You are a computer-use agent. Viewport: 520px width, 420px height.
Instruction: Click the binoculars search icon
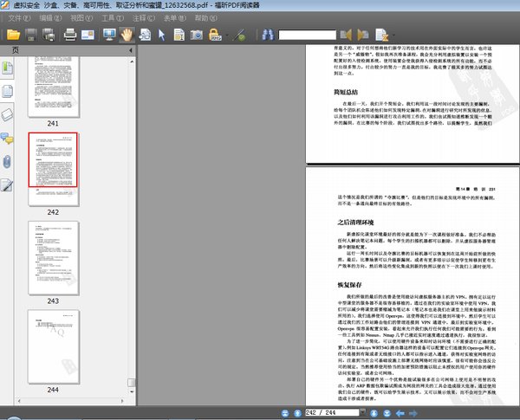[x=268, y=35]
